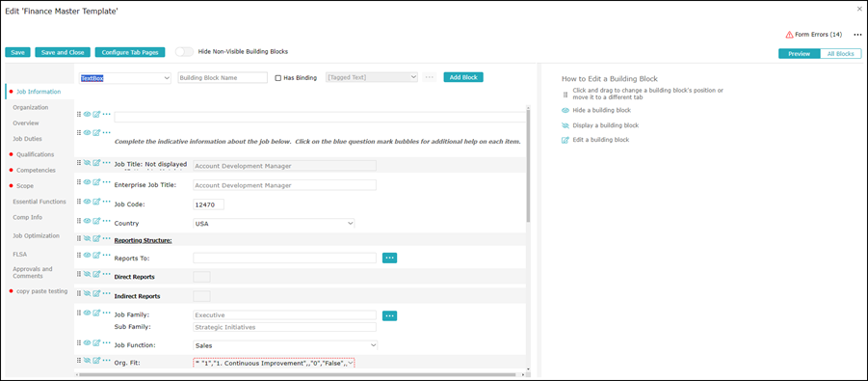Switch to the FLSA tab
This screenshot has height=381, width=868.
click(x=20, y=255)
